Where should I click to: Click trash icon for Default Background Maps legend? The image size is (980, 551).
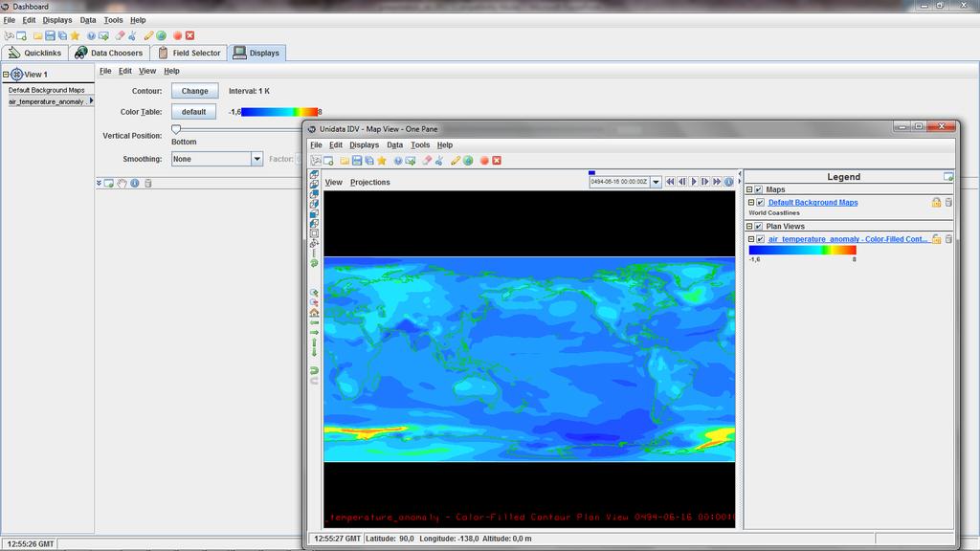coord(948,203)
